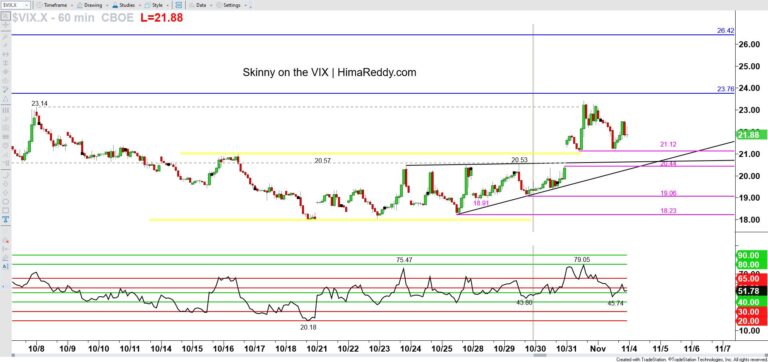
Task: Click the $VIX.X symbol entry box
Action: point(15,5)
